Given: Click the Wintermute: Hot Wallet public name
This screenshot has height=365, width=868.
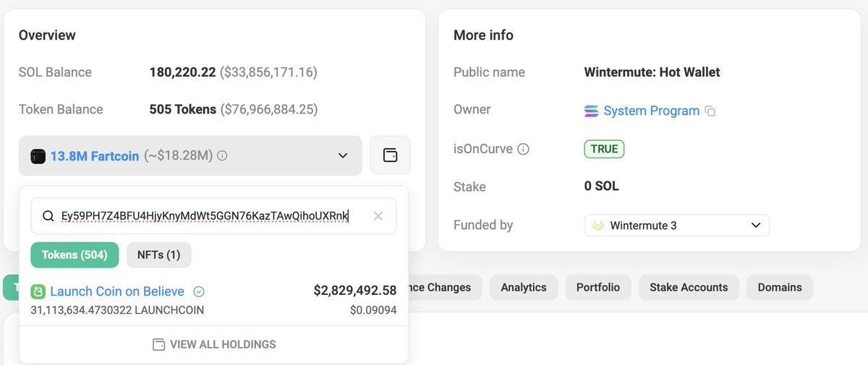Looking at the screenshot, I should (652, 72).
